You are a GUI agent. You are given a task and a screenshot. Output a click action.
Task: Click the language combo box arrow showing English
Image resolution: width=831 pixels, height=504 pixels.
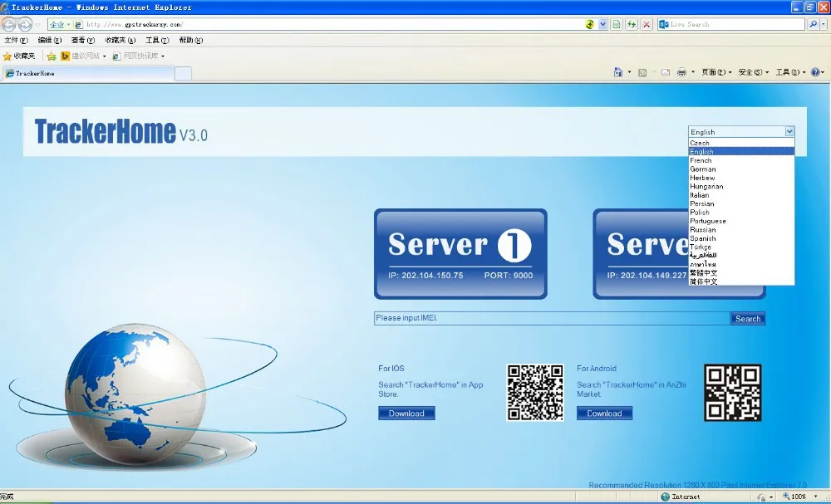click(789, 131)
